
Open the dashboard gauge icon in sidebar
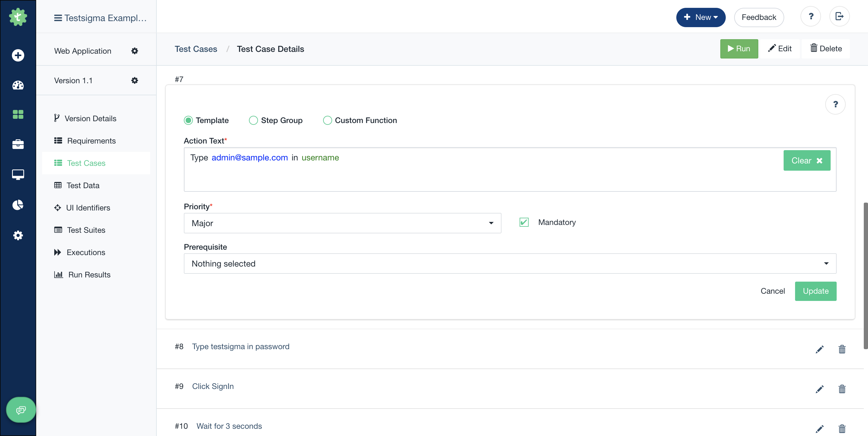tap(18, 85)
